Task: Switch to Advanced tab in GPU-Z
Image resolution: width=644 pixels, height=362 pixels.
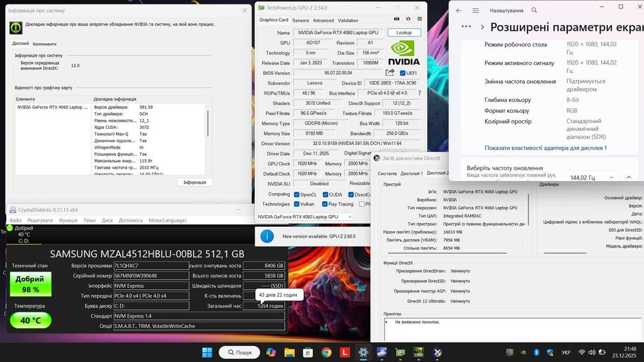Action: [323, 20]
